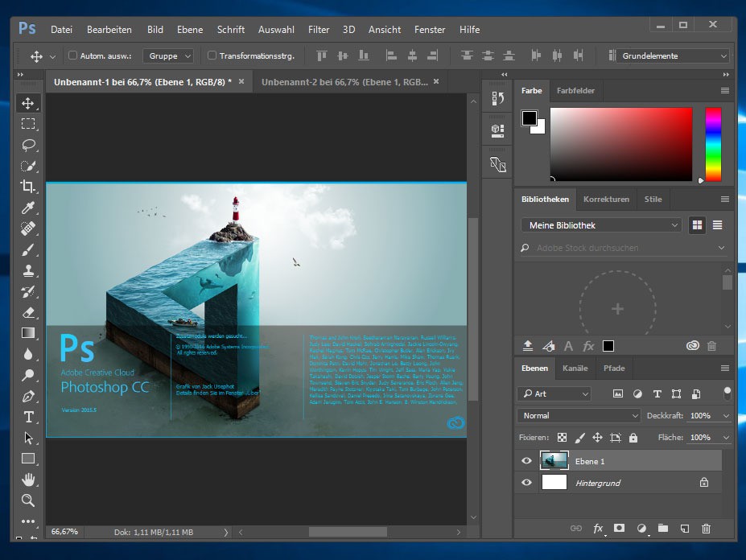Open the Gruppe dropdown
Screen dimensions: 746x560
pos(169,56)
